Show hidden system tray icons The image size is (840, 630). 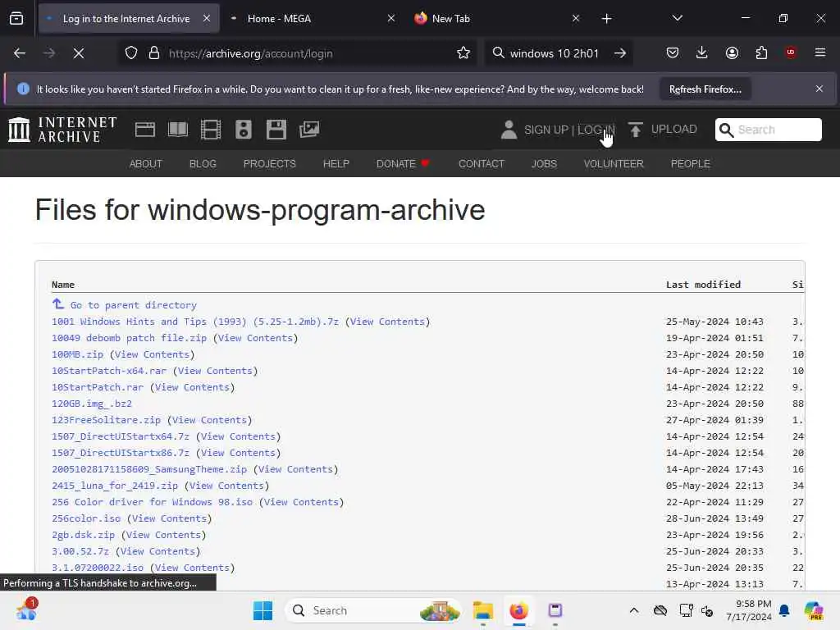pos(634,610)
